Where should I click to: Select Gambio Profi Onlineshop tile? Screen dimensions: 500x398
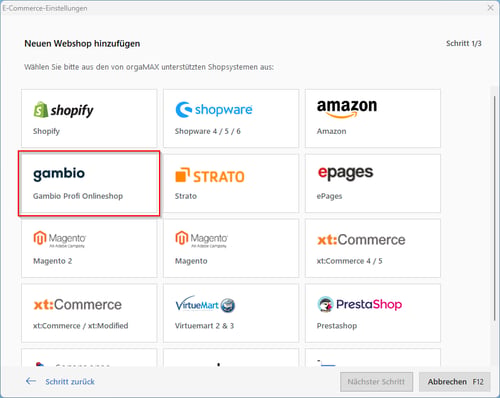89,183
